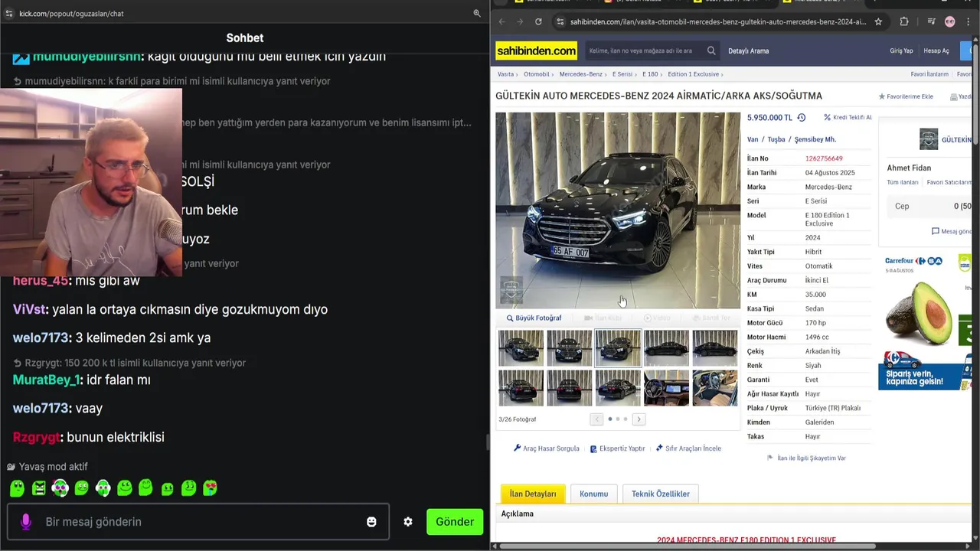Screen dimensions: 980x551
Task: Click the Van location link
Action: tap(753, 139)
